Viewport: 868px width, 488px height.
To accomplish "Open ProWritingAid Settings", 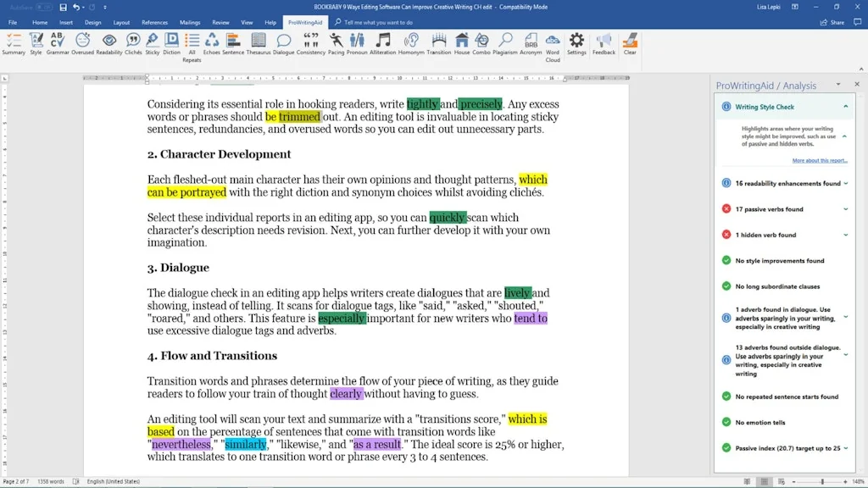I will point(576,44).
